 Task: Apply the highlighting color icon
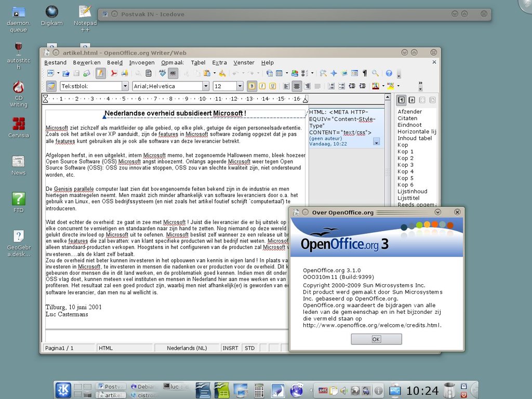coord(391,86)
